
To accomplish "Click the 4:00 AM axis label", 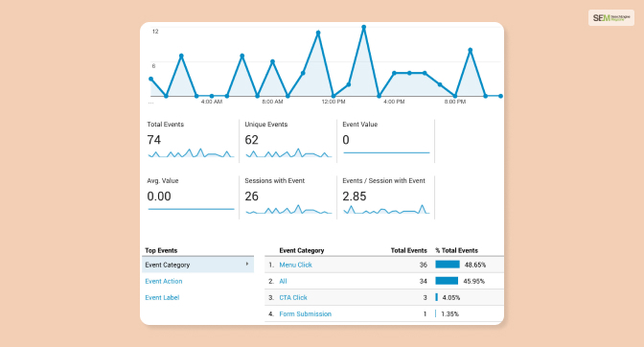I will [x=212, y=102].
